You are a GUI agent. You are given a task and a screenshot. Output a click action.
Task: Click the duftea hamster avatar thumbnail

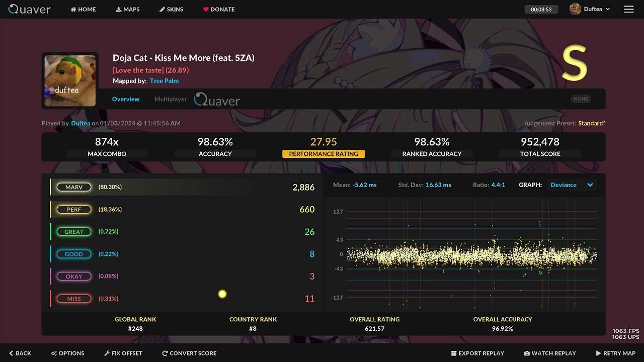pyautogui.click(x=70, y=81)
